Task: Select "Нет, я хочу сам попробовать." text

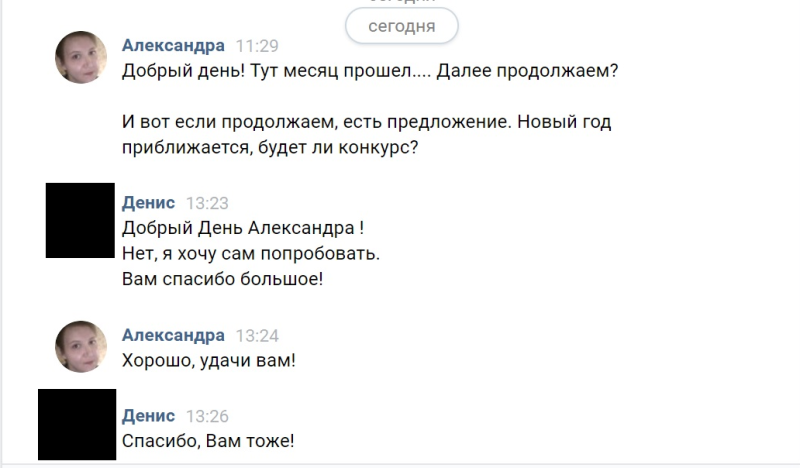Action: point(251,253)
